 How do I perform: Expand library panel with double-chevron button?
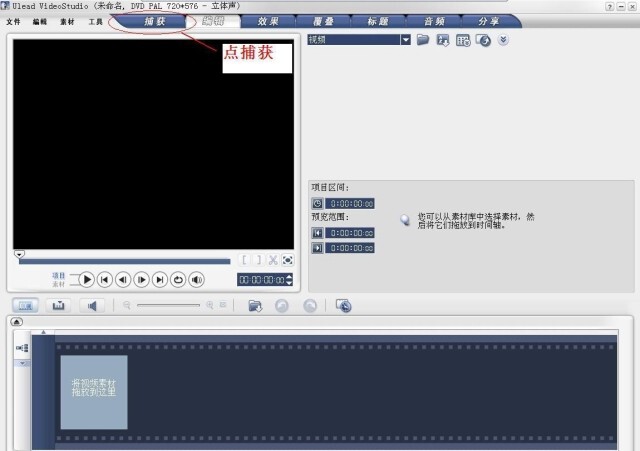[503, 40]
